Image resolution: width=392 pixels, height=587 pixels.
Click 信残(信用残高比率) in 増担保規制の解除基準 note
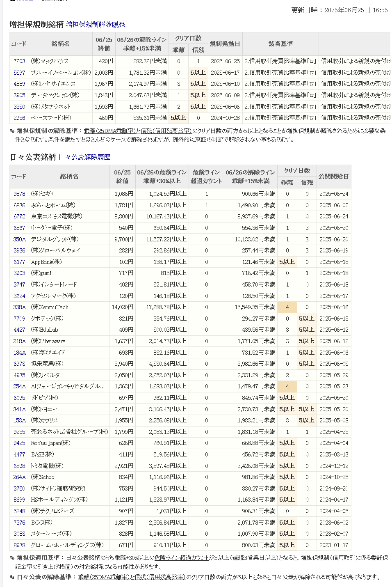click(166, 131)
